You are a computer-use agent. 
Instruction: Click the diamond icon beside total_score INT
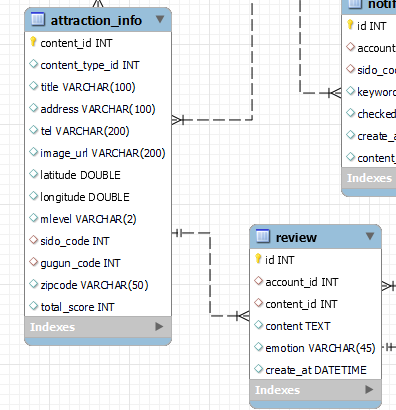[x=33, y=306]
